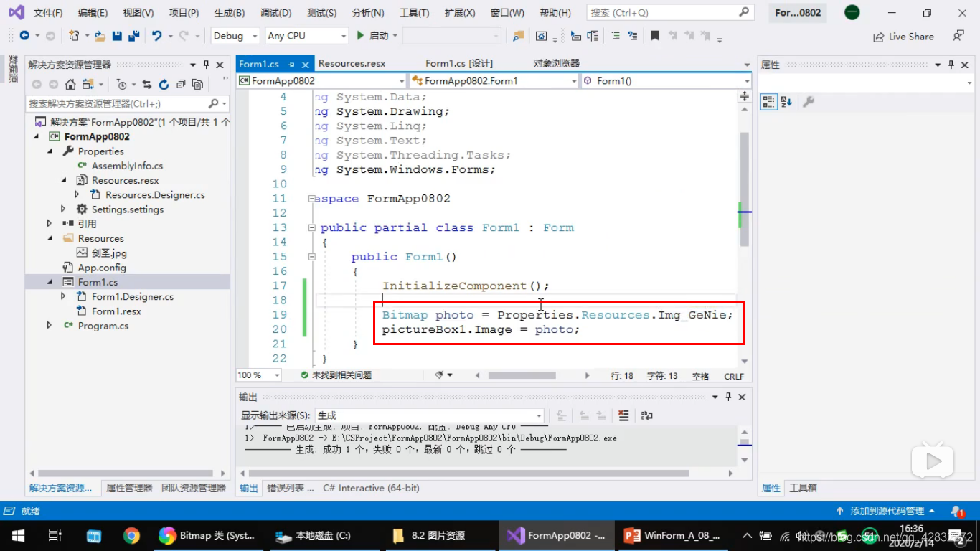Sort Properties panel alphabetically
The width and height of the screenshot is (980, 551).
tap(786, 102)
